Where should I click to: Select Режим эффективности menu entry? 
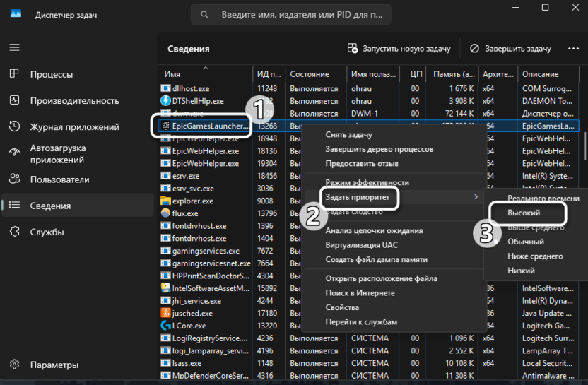click(x=394, y=182)
